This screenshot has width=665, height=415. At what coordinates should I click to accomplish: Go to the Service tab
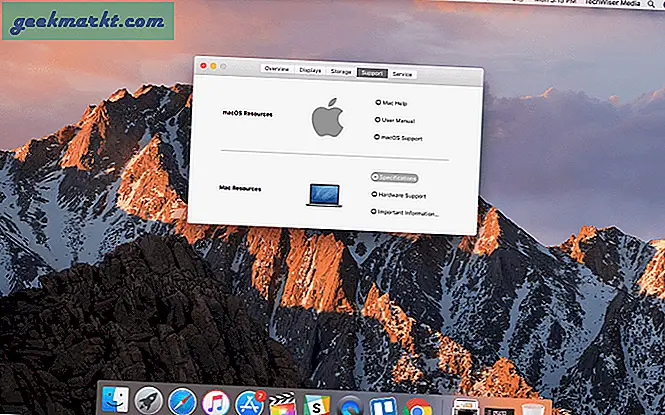tap(402, 74)
